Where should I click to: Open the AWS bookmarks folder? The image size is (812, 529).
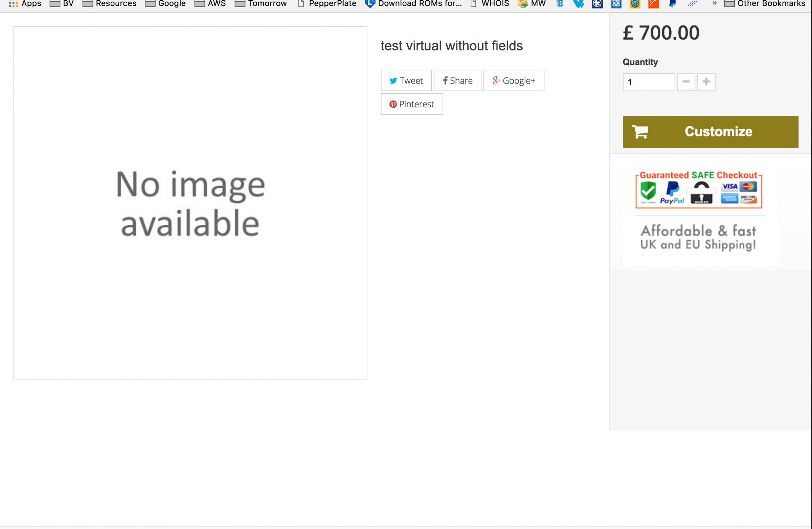tap(210, 4)
